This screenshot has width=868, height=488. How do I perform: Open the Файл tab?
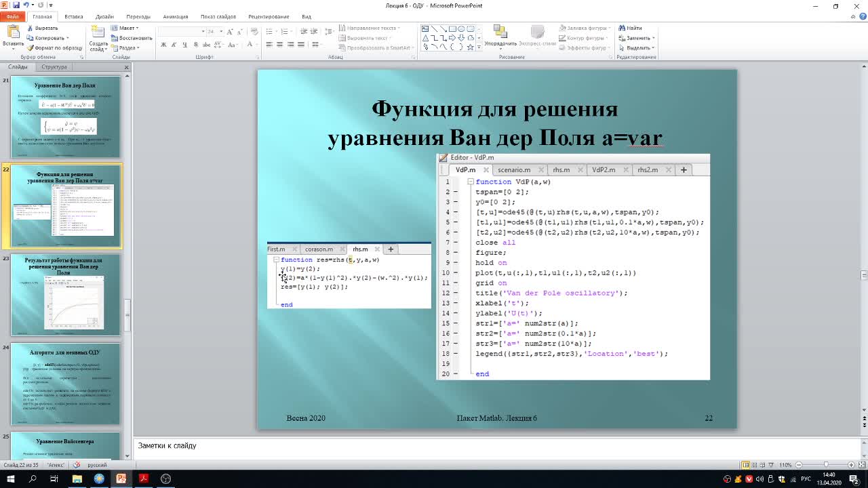pos(12,16)
